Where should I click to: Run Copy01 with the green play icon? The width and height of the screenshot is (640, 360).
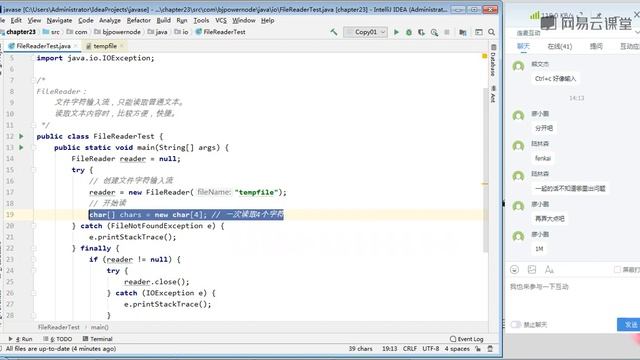coord(396,32)
